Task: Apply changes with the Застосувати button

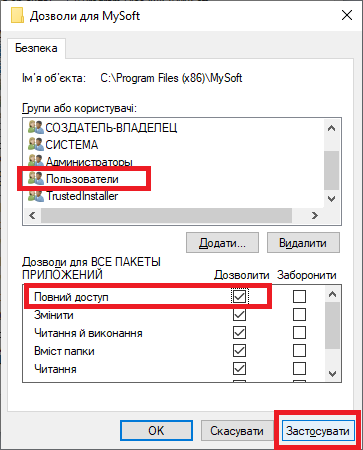Action: (x=318, y=431)
